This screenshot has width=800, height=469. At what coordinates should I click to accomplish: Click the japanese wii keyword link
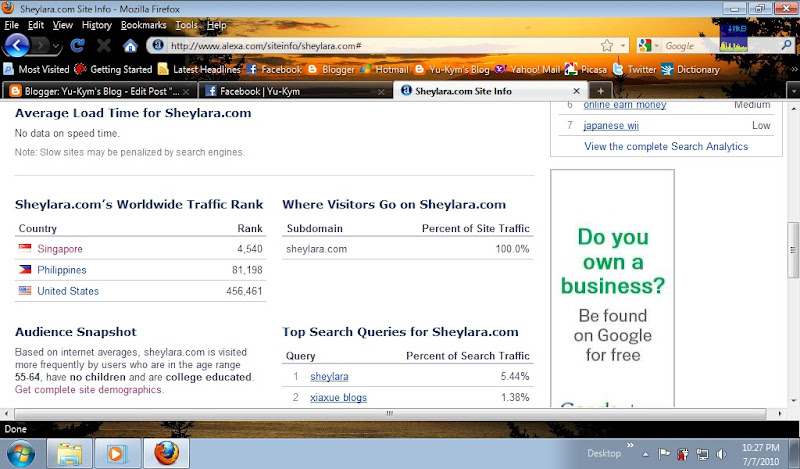(x=611, y=126)
